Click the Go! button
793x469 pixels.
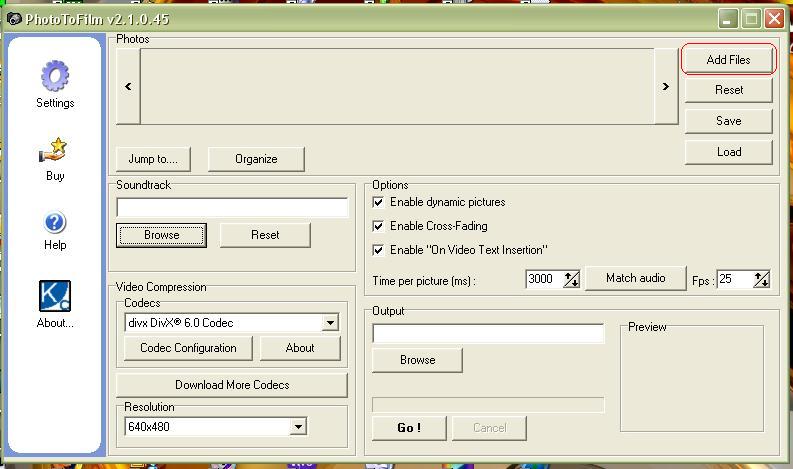[408, 428]
